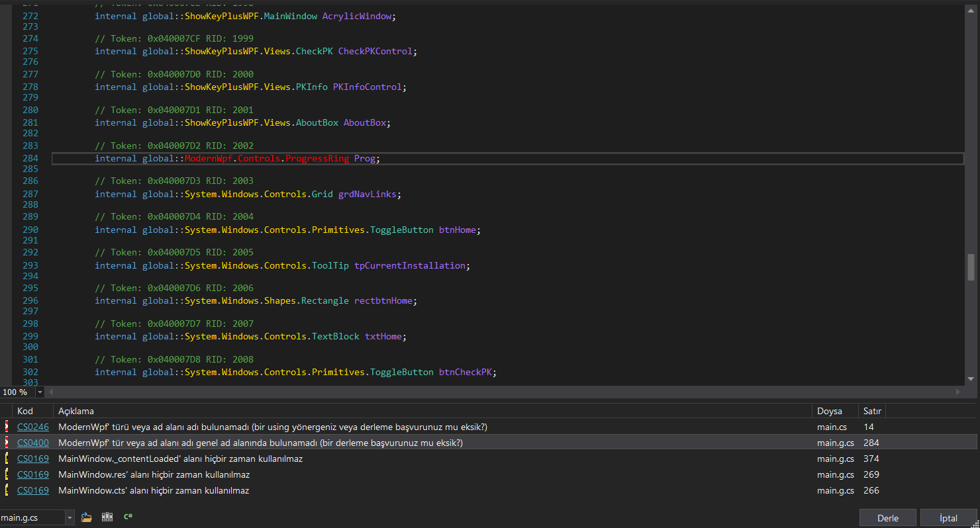Click the rectbtnHome field name
The height and width of the screenshot is (528, 980).
[383, 300]
